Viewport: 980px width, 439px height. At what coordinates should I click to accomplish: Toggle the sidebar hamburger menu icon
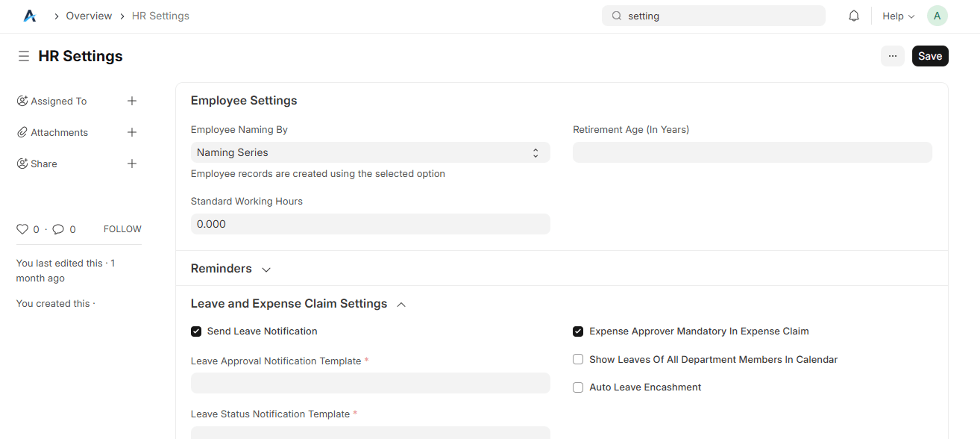[24, 56]
